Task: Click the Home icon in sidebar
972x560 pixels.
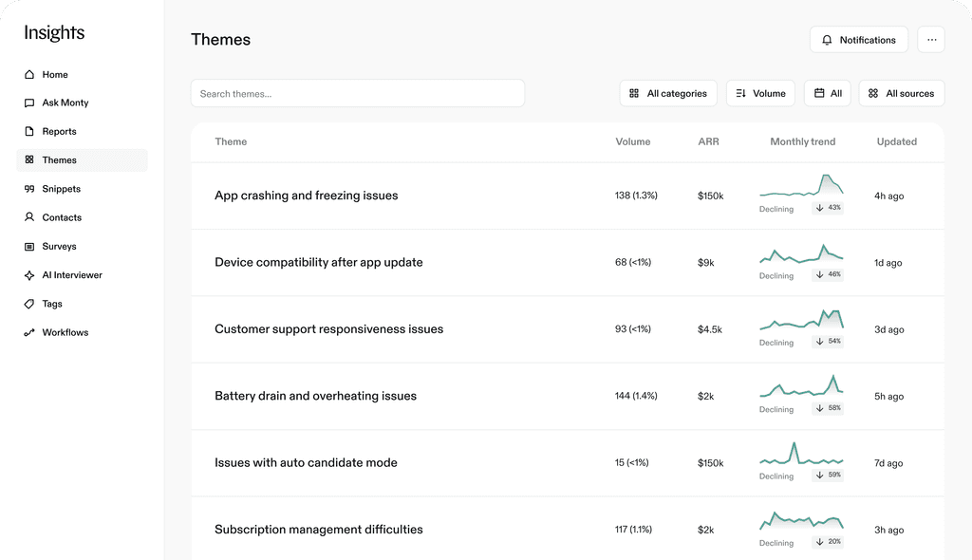Action: (29, 75)
